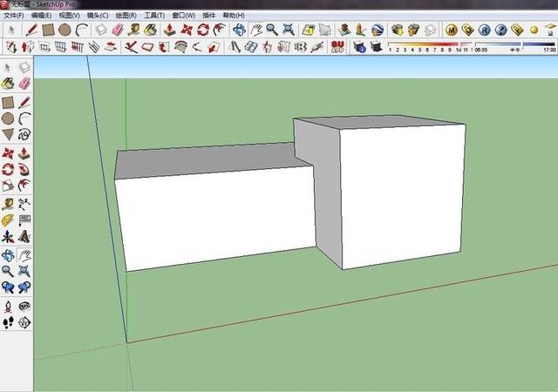Pick the Circle tool in left toolbar

pyautogui.click(x=8, y=118)
